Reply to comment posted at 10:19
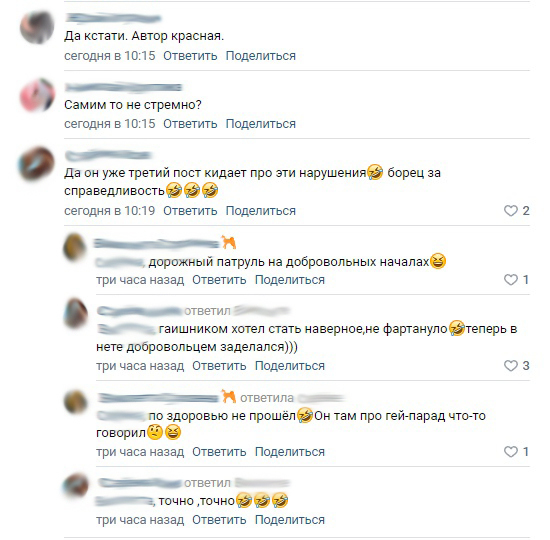The height and width of the screenshot is (540, 550). [x=190, y=211]
